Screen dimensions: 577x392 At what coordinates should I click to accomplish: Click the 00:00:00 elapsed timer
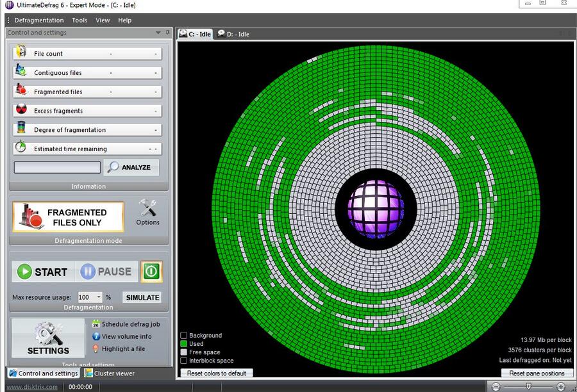[80, 387]
